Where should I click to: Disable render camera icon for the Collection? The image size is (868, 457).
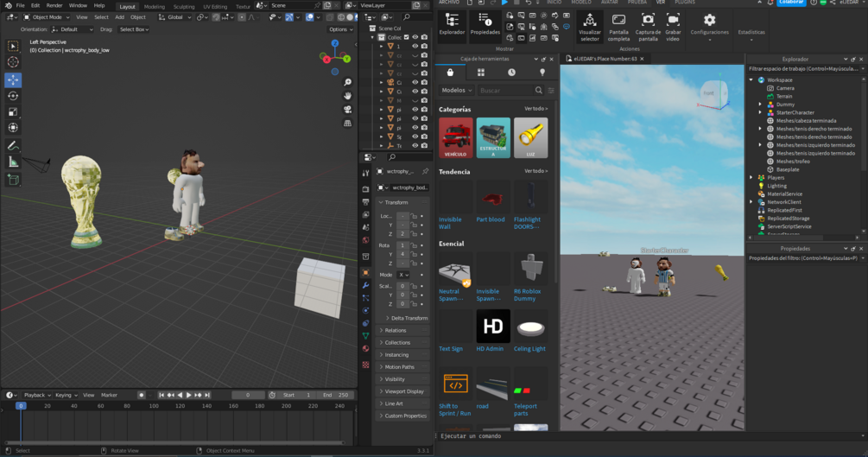(424, 38)
